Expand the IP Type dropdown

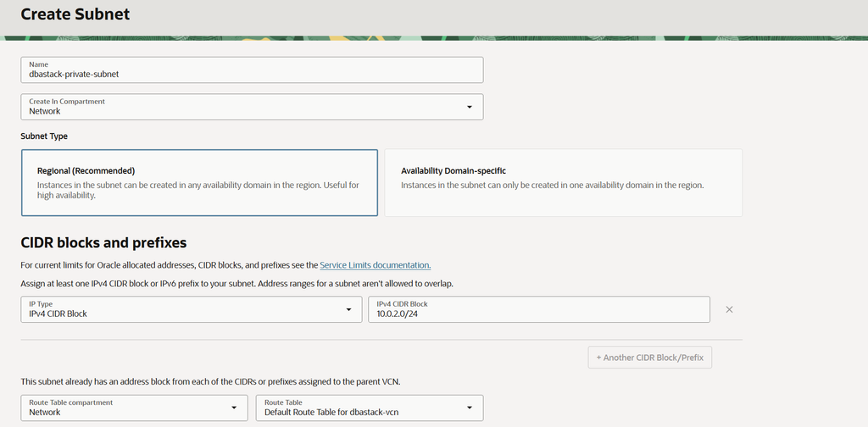coord(192,309)
